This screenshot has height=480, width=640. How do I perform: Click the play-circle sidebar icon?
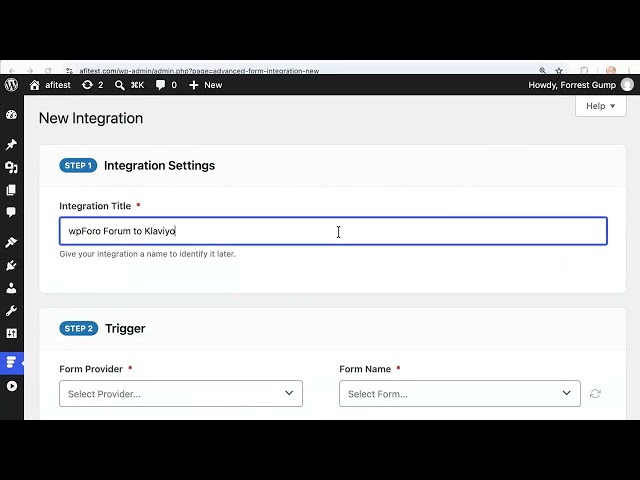(11, 386)
